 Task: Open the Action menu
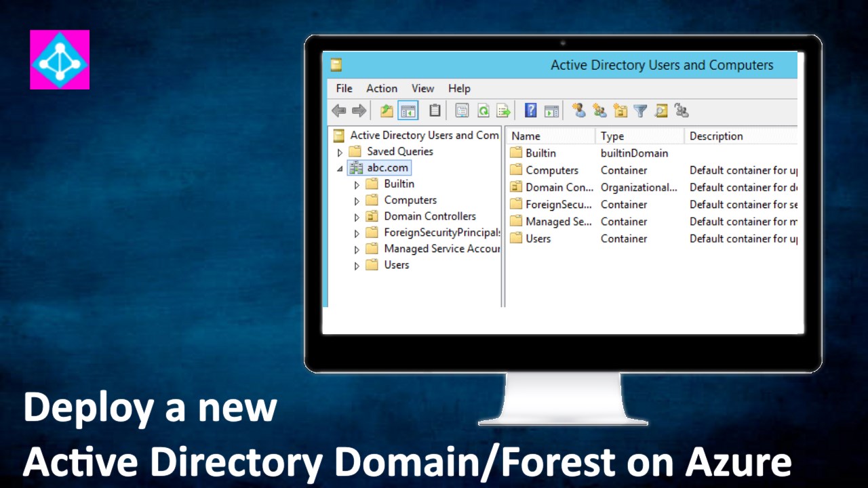coord(382,89)
